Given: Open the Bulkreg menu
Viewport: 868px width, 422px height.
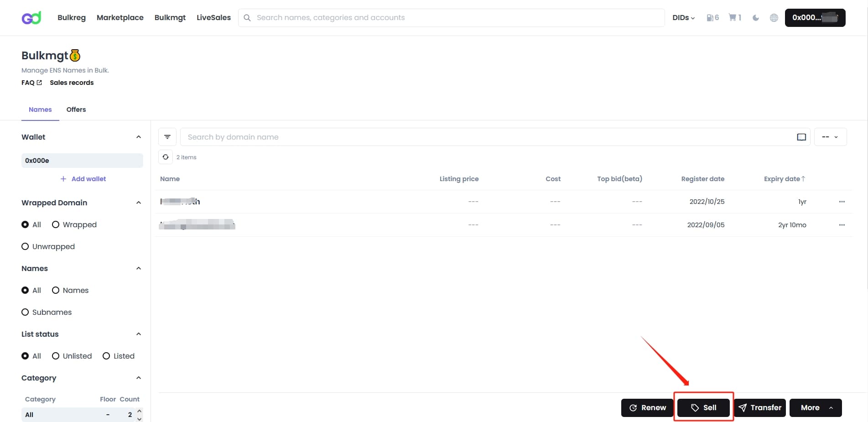Looking at the screenshot, I should (x=72, y=18).
